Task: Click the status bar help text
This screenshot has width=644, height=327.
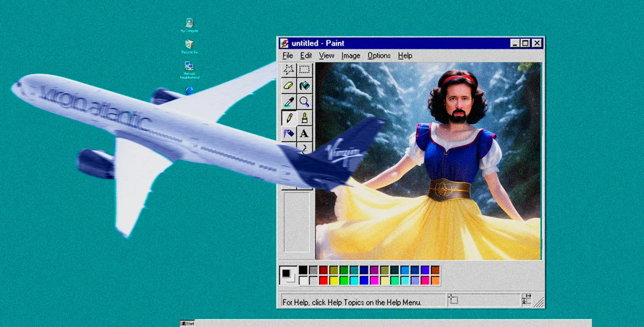Action: point(351,302)
